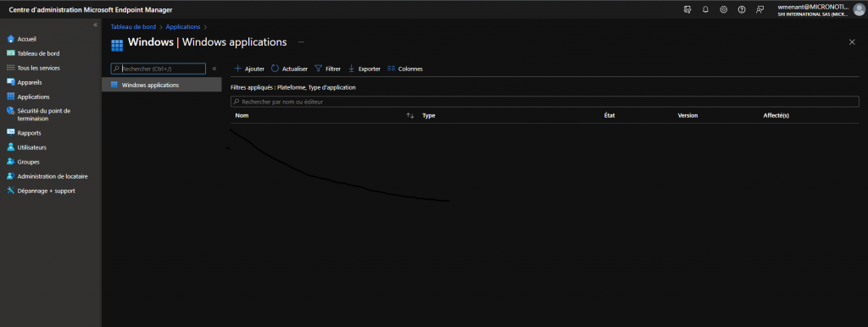Sort by the Nom column arrows
The height and width of the screenshot is (327, 868).
[410, 116]
